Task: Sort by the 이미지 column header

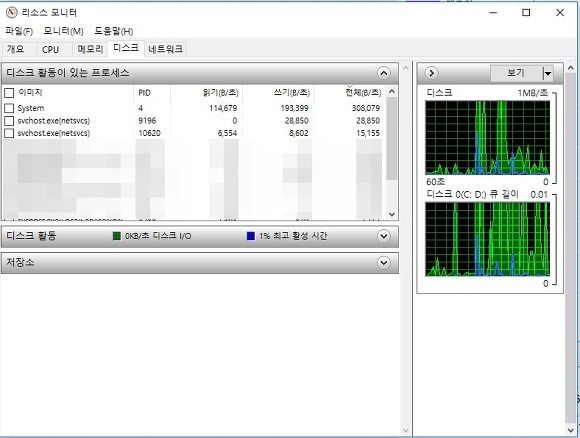Action: [x=30, y=92]
